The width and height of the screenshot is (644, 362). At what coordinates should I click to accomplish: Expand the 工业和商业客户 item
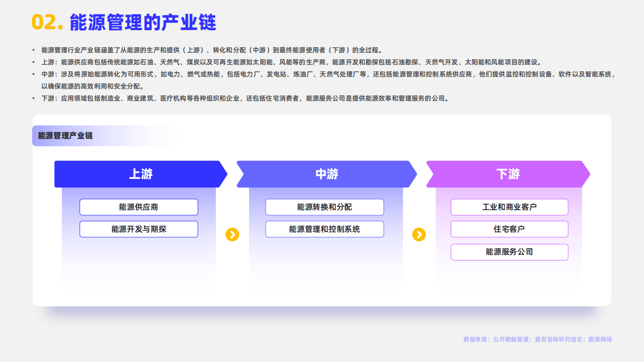[x=510, y=207]
